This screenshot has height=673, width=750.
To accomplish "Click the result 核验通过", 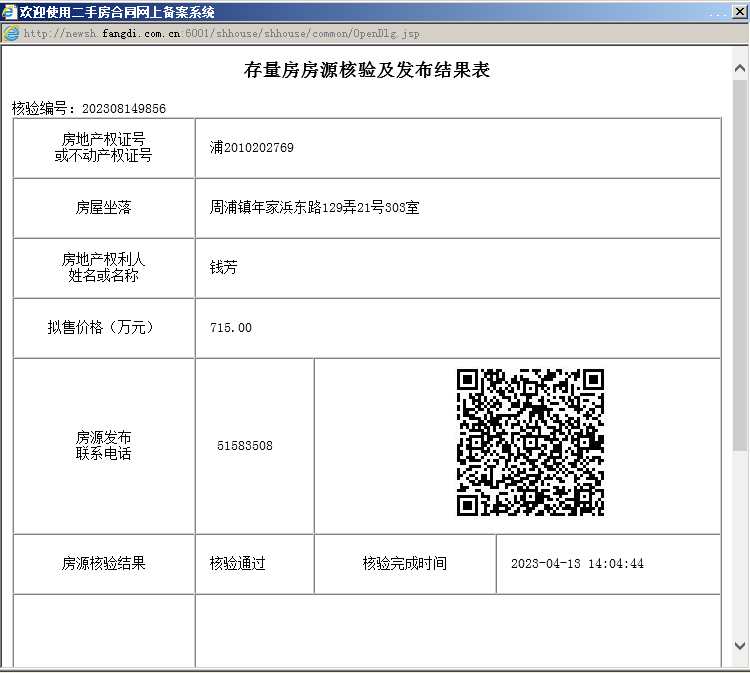I will (238, 563).
